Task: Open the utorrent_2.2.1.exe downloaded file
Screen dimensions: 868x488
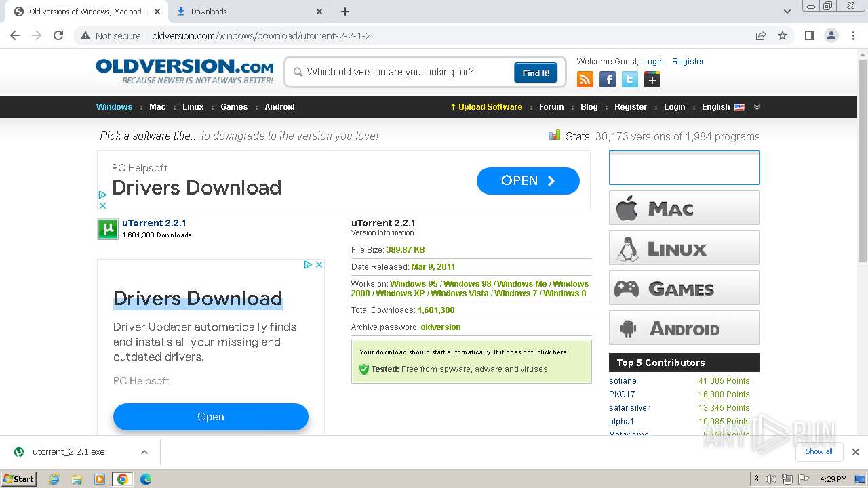Action: pos(68,452)
